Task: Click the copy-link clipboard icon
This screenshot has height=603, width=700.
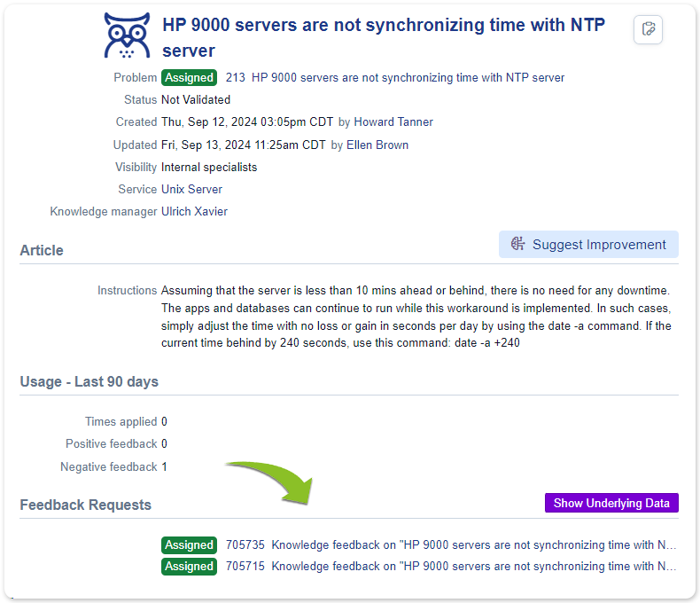Action: click(648, 29)
